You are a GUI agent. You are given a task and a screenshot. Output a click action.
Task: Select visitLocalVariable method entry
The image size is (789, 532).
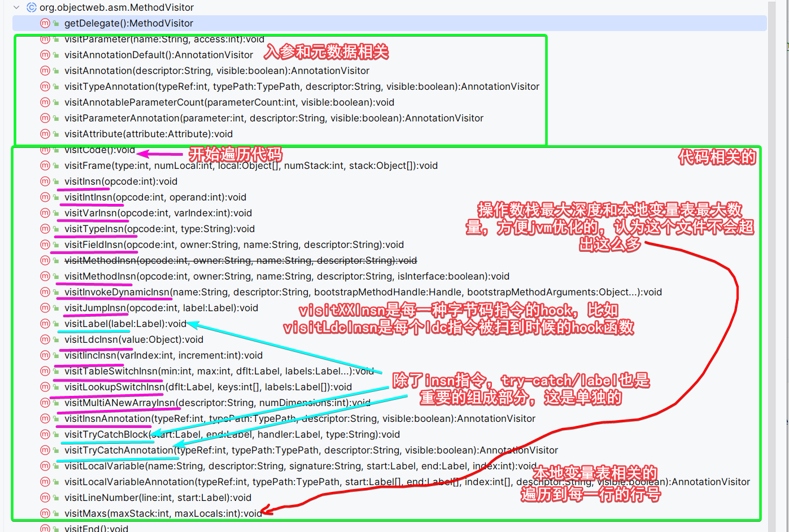[x=300, y=466]
